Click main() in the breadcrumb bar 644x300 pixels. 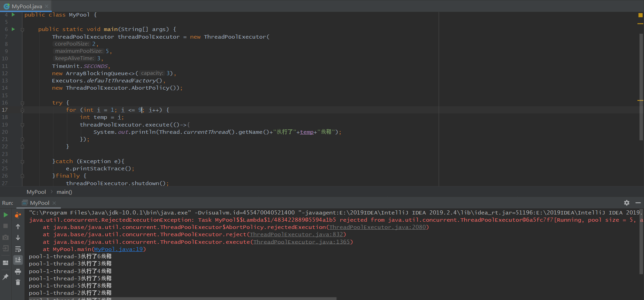tap(64, 192)
